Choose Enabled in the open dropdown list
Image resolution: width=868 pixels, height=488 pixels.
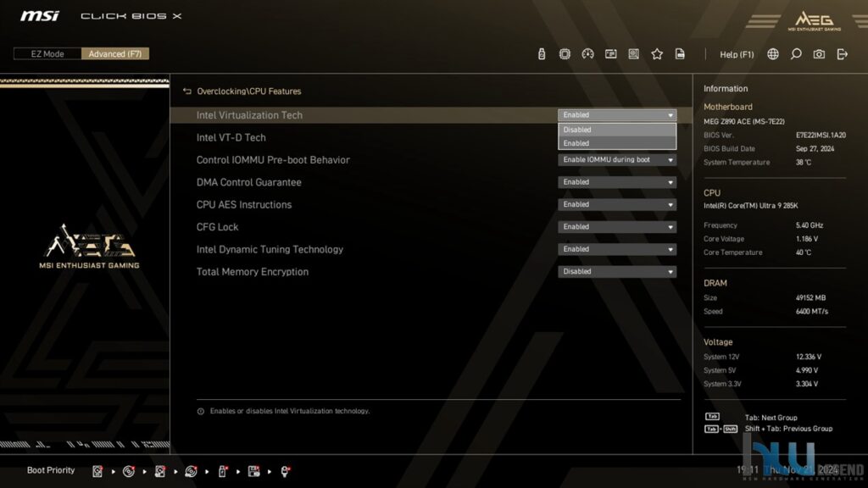[x=617, y=143]
